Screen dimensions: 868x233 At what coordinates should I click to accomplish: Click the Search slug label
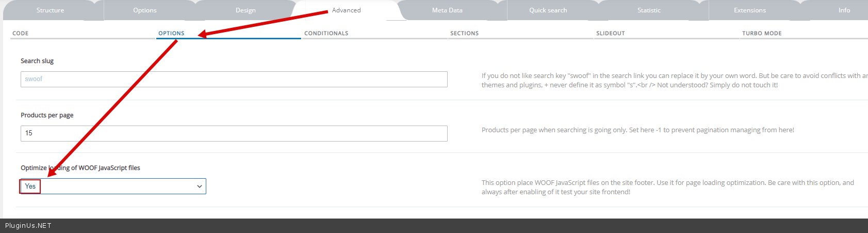pyautogui.click(x=37, y=61)
